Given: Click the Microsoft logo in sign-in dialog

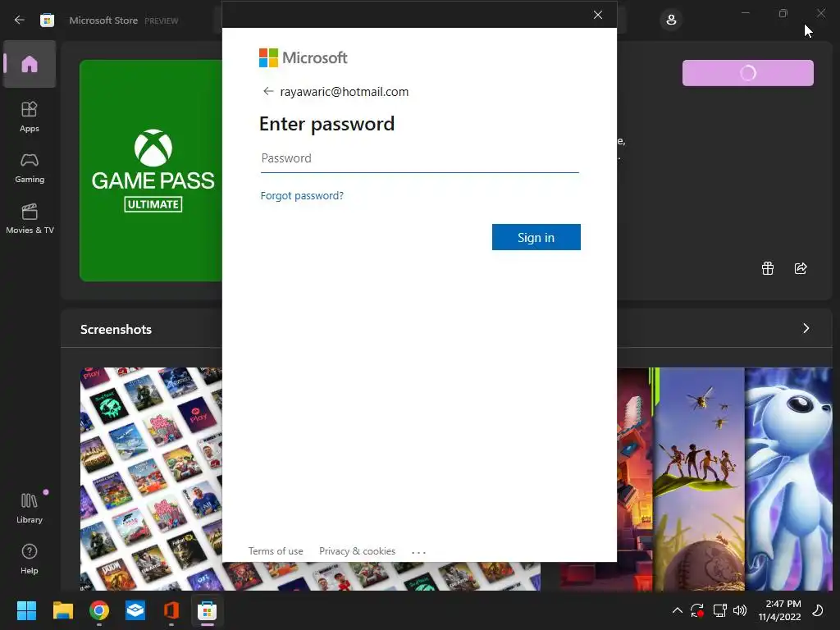Looking at the screenshot, I should 303,58.
